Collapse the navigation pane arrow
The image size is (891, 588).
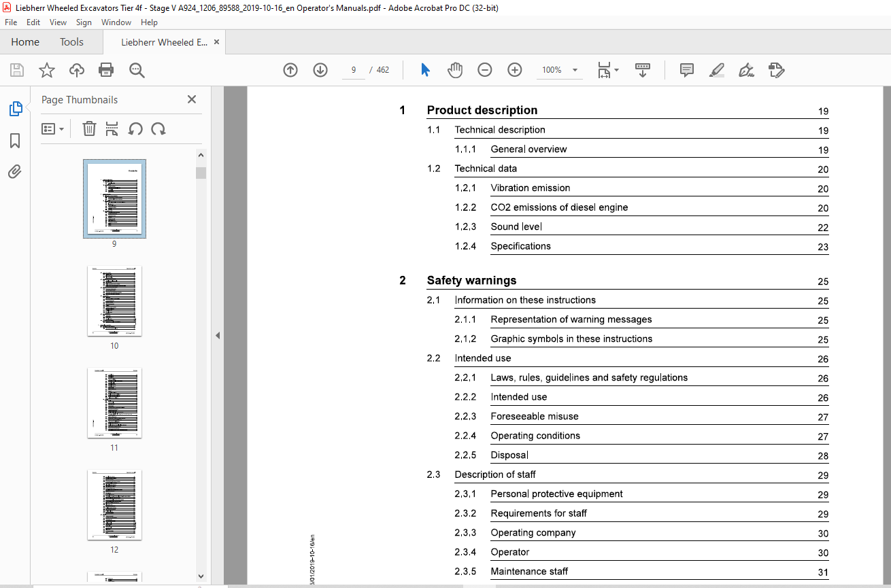point(218,335)
